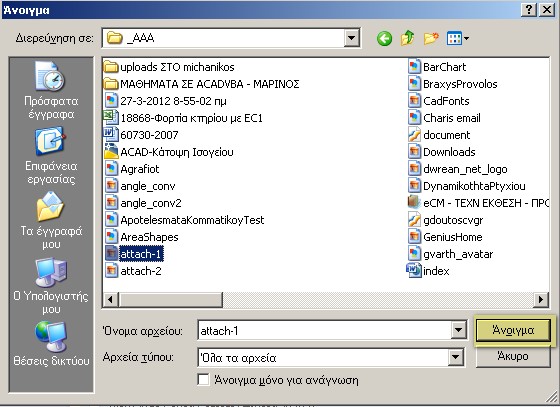The height and width of the screenshot is (407, 560).
Task: Create a new folder
Action: coord(431,38)
